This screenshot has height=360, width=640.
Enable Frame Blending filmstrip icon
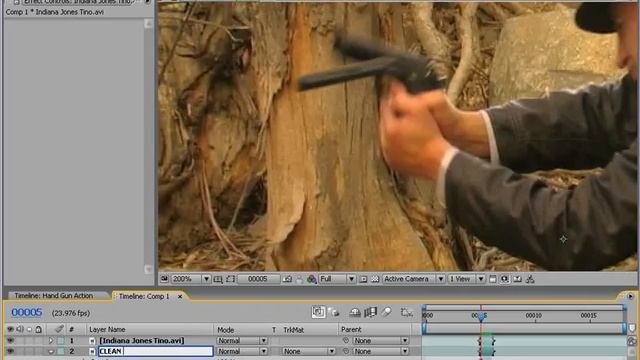point(370,313)
